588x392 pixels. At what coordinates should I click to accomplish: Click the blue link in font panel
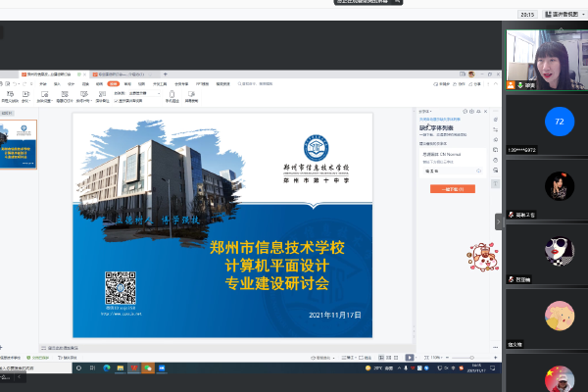[439, 120]
